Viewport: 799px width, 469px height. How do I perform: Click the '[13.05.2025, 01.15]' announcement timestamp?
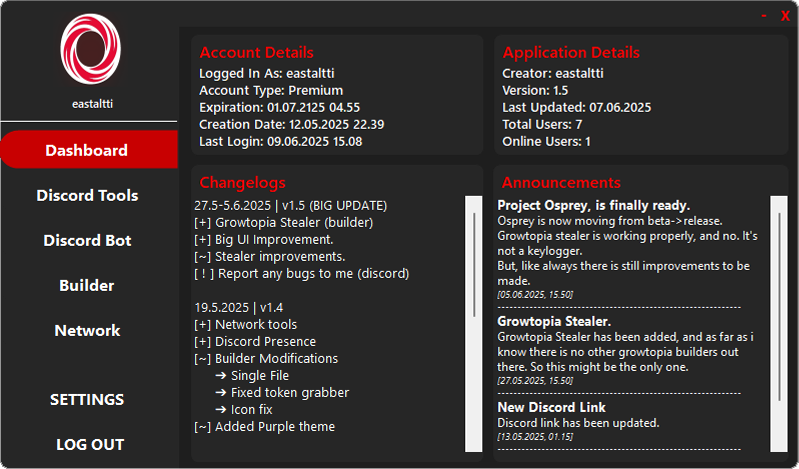pyautogui.click(x=535, y=437)
